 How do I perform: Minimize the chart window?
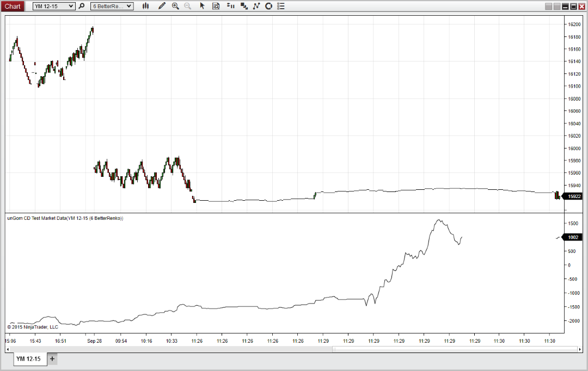pyautogui.click(x=565, y=7)
